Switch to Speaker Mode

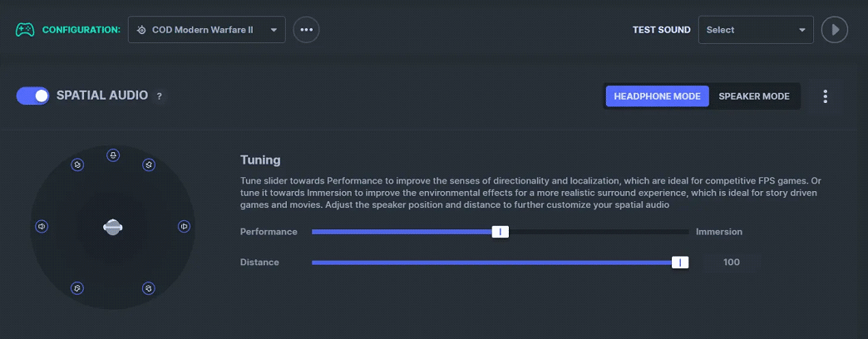click(x=754, y=96)
